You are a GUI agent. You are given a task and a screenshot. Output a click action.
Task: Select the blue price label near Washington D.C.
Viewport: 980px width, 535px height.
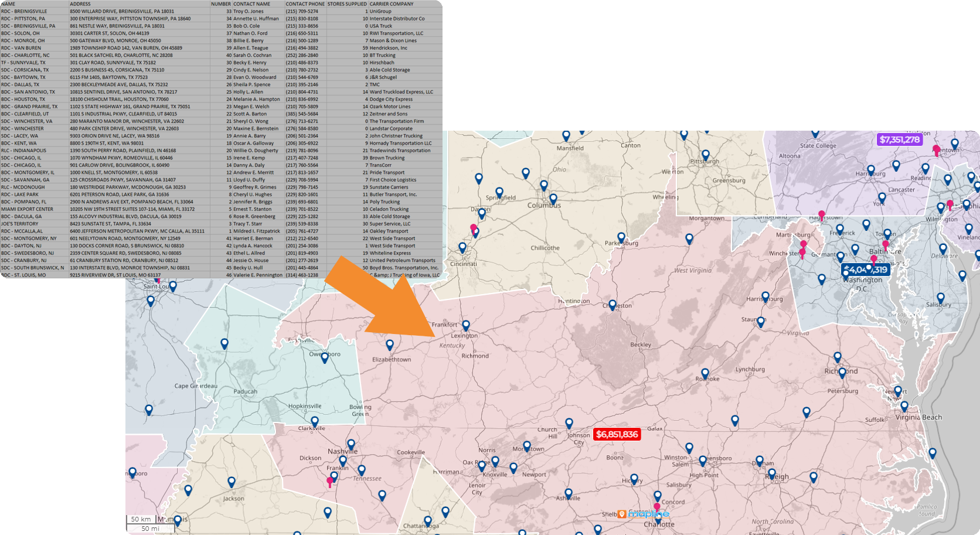click(x=866, y=270)
